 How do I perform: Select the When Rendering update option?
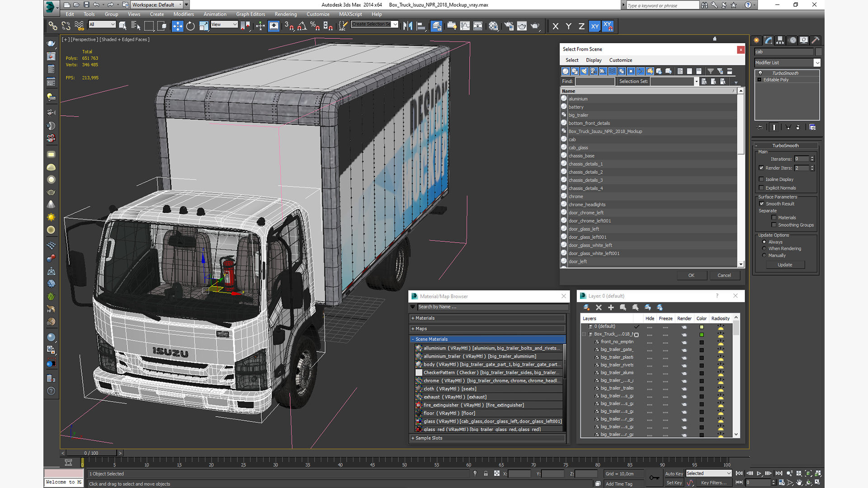coord(764,249)
